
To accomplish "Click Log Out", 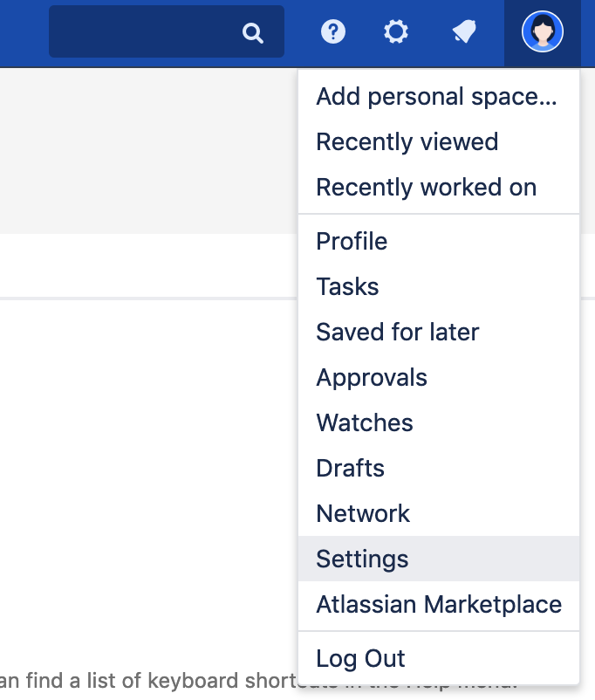I will click(360, 659).
